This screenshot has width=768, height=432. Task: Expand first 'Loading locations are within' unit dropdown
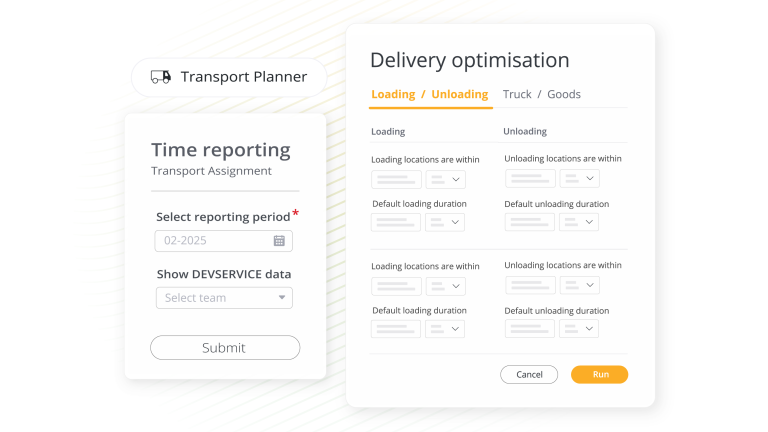(x=446, y=179)
